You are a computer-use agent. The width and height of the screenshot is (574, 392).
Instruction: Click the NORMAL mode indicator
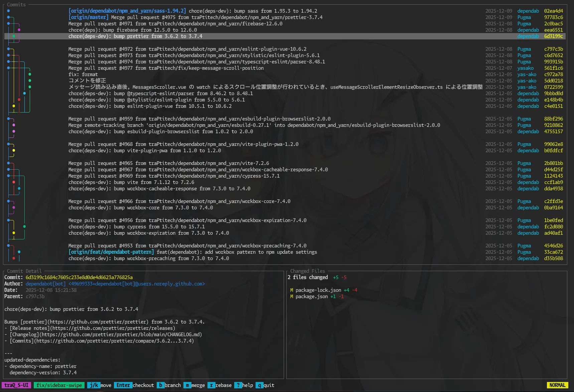pos(558,385)
